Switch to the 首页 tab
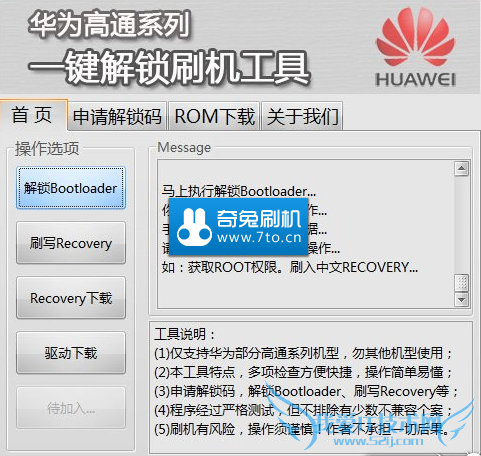Viewport: 481px width, 456px height. (32, 115)
